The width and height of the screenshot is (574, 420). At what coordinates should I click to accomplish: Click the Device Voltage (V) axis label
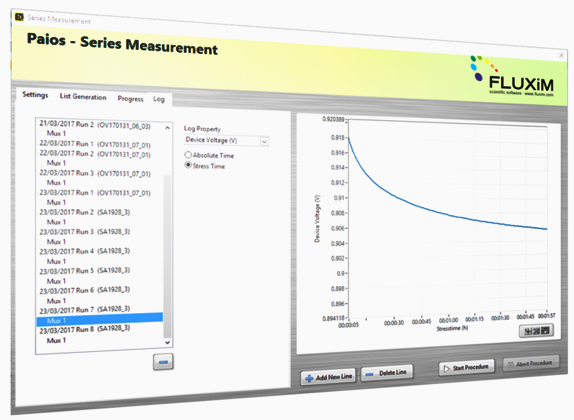[x=317, y=219]
